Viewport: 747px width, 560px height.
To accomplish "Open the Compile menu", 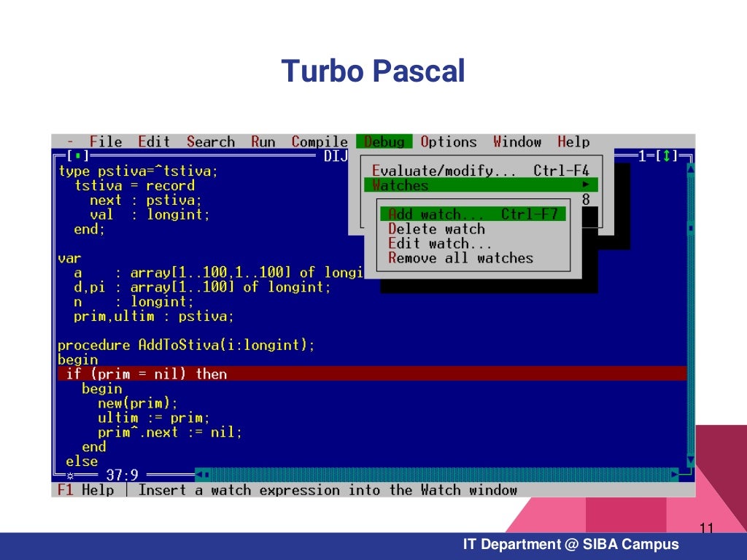I will point(320,142).
